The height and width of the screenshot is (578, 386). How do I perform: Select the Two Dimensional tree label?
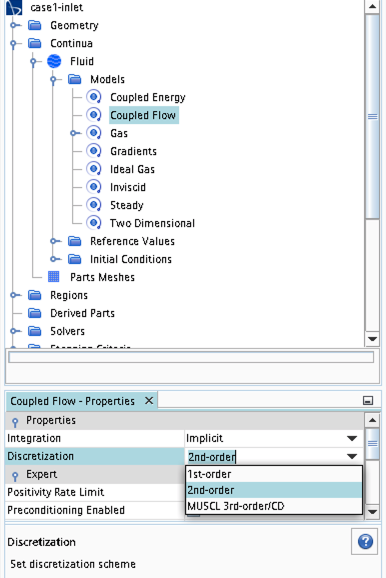coord(152,223)
